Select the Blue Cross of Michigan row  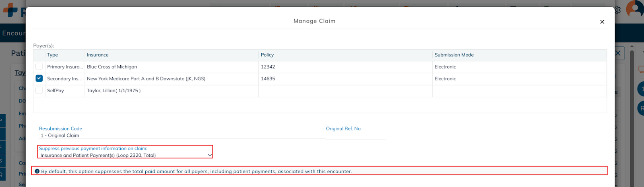[x=112, y=67]
